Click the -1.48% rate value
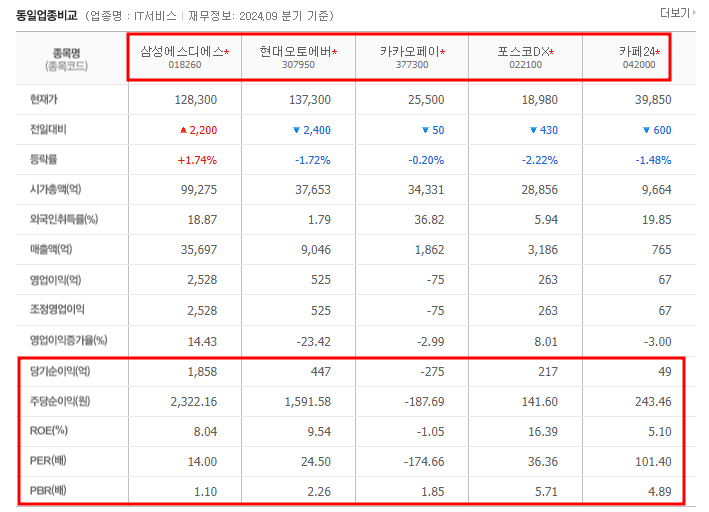 [653, 160]
